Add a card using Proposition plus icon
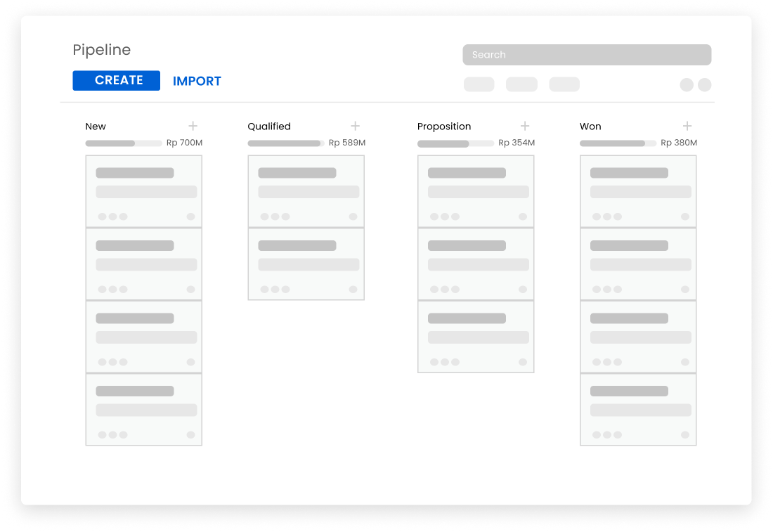 [x=525, y=126]
